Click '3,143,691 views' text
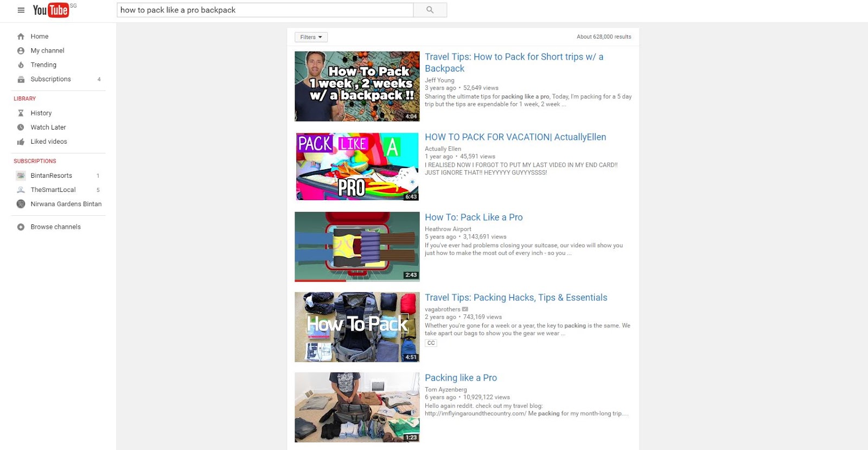The height and width of the screenshot is (450, 868). [484, 237]
